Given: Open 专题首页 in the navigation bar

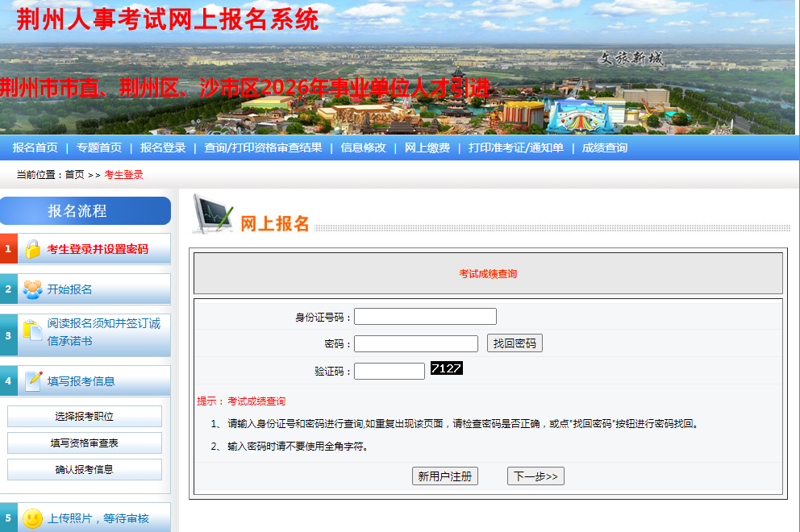Looking at the screenshot, I should (99, 148).
